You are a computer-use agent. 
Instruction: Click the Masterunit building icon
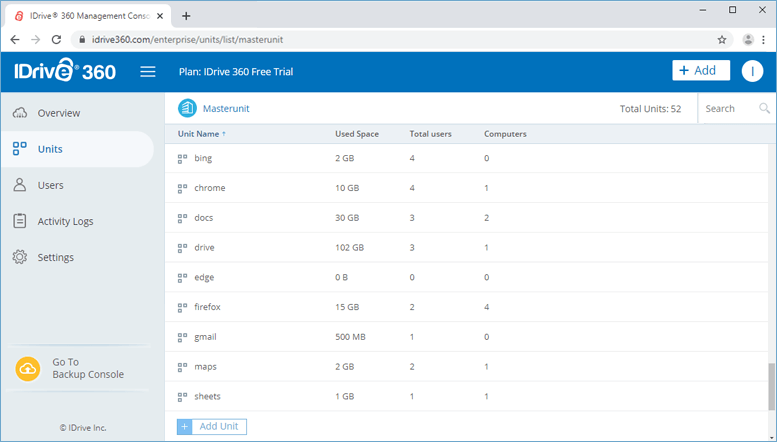(187, 109)
